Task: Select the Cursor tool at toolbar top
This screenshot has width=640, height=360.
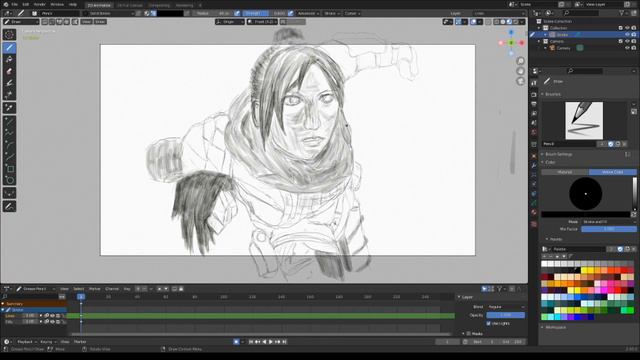Action: click(9, 35)
